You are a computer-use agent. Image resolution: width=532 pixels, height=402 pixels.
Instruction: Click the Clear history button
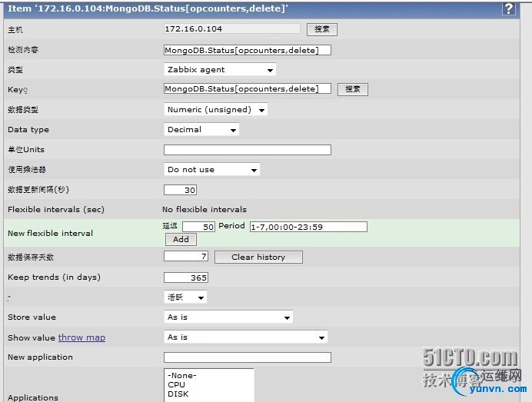tap(258, 257)
